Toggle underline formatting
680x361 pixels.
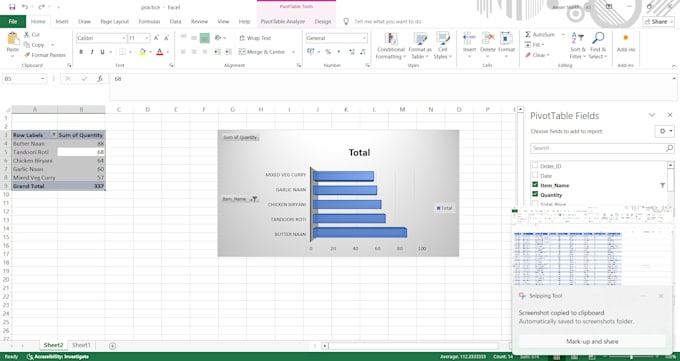tap(102, 52)
